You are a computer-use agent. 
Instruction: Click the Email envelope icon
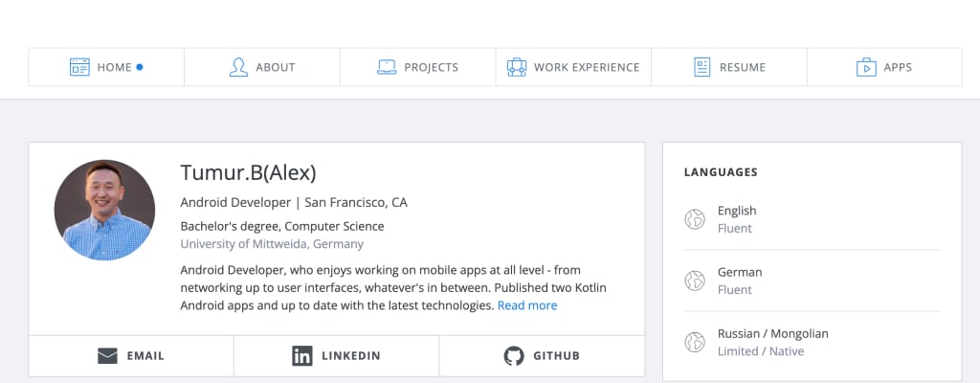107,356
